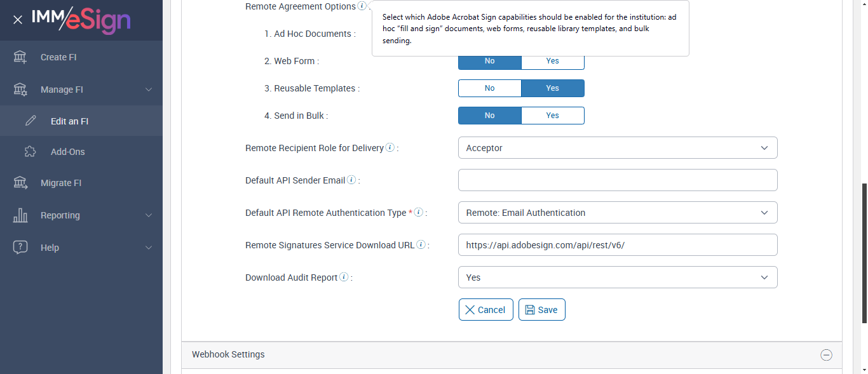The width and height of the screenshot is (868, 374).
Task: Open Migrate FI in the sidebar
Action: [61, 183]
